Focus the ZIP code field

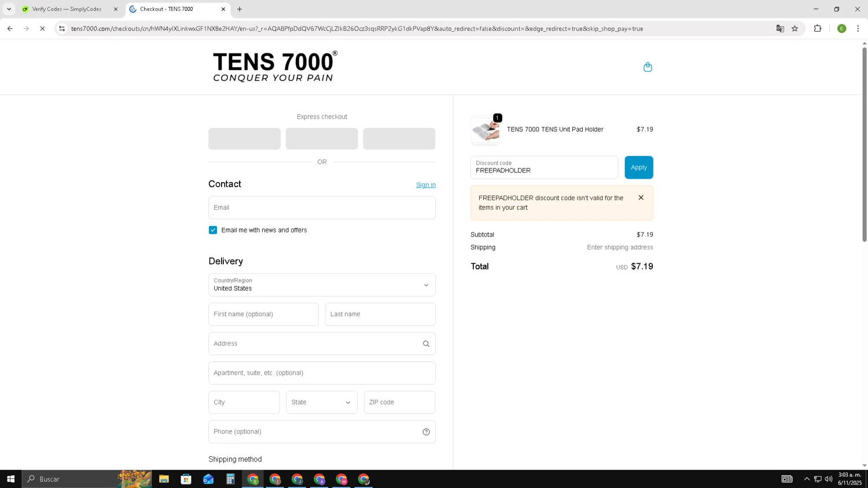399,402
